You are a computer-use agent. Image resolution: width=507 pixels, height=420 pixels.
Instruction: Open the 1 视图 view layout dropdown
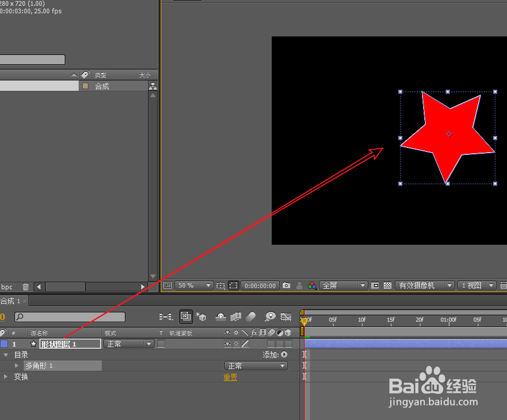[x=477, y=285]
